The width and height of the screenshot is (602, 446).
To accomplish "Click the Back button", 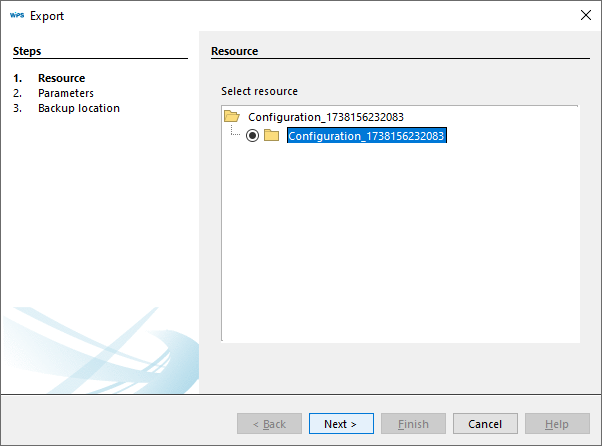I will coord(269,424).
